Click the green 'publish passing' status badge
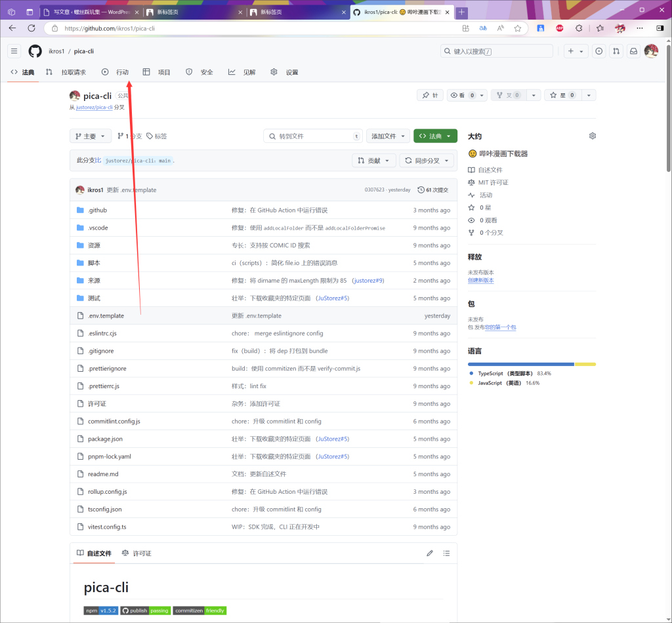 [145, 611]
